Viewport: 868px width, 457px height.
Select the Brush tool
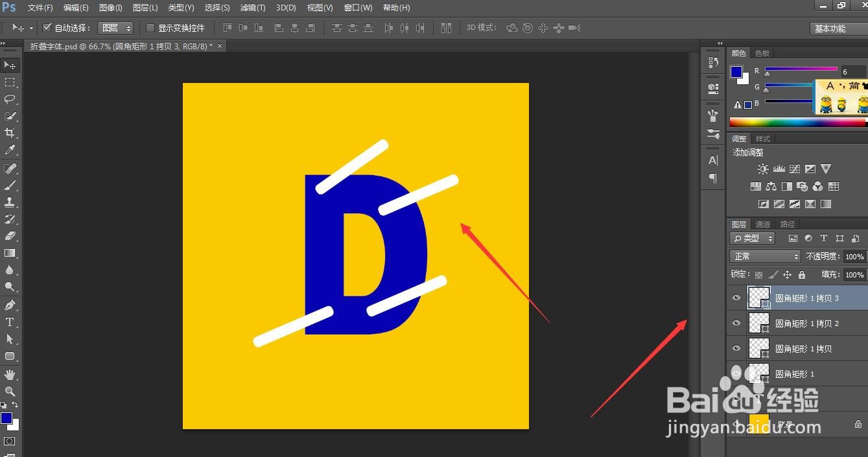point(10,185)
